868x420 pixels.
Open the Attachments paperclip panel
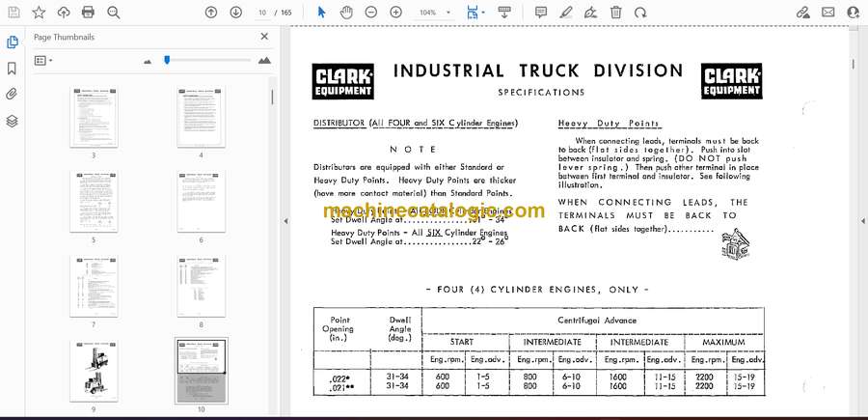(12, 95)
